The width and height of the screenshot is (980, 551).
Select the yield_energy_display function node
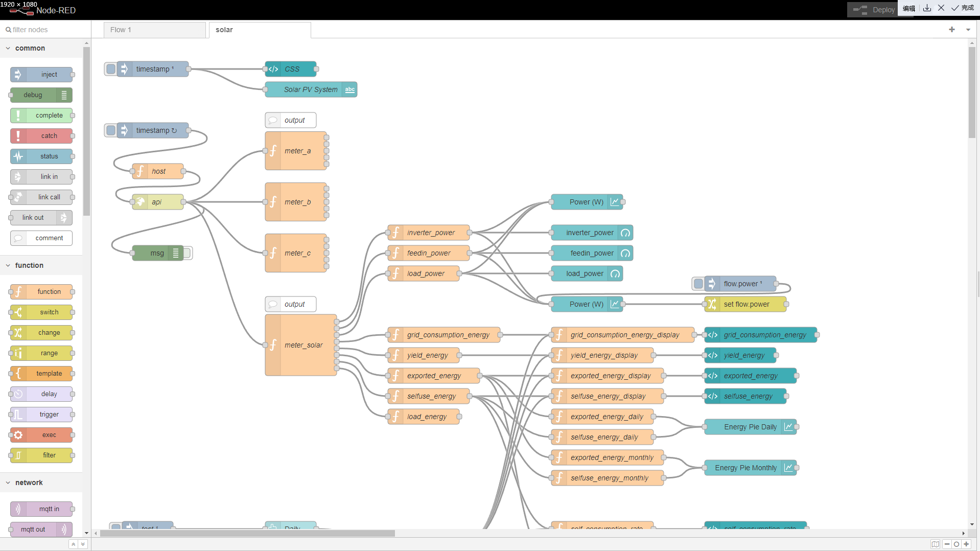[x=602, y=355]
